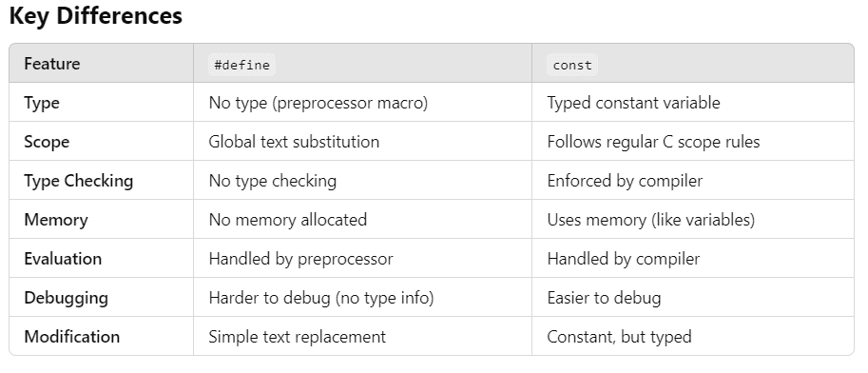
Task: Click the const code header
Action: [572, 65]
